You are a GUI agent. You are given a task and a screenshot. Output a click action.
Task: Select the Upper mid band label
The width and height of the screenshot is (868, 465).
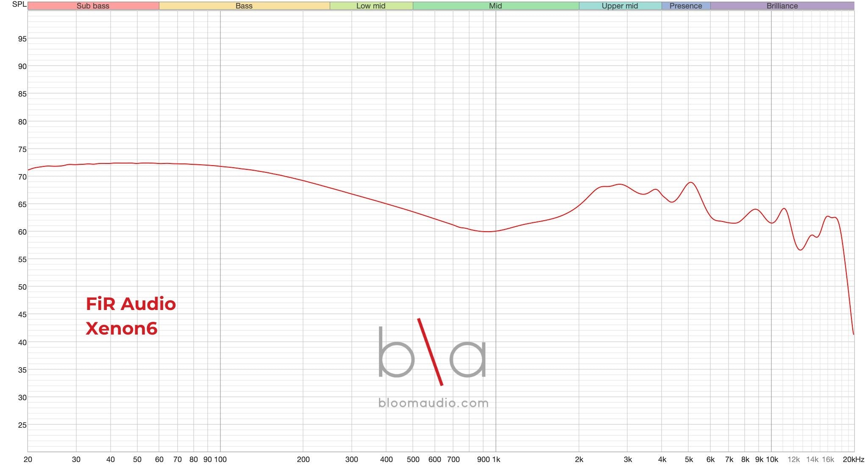(620, 6)
